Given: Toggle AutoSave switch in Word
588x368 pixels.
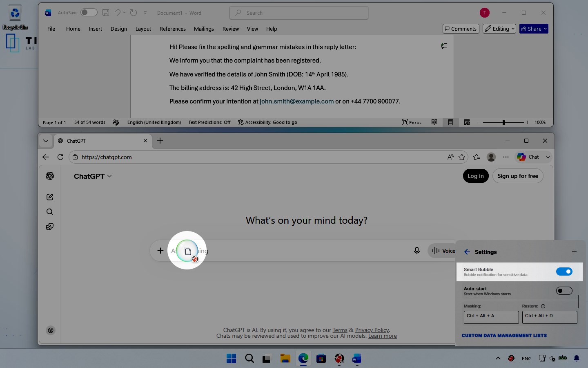Looking at the screenshot, I should tap(89, 13).
